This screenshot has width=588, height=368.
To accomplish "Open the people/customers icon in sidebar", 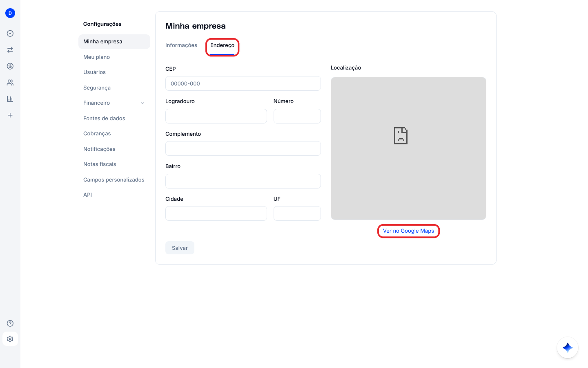I will (10, 83).
